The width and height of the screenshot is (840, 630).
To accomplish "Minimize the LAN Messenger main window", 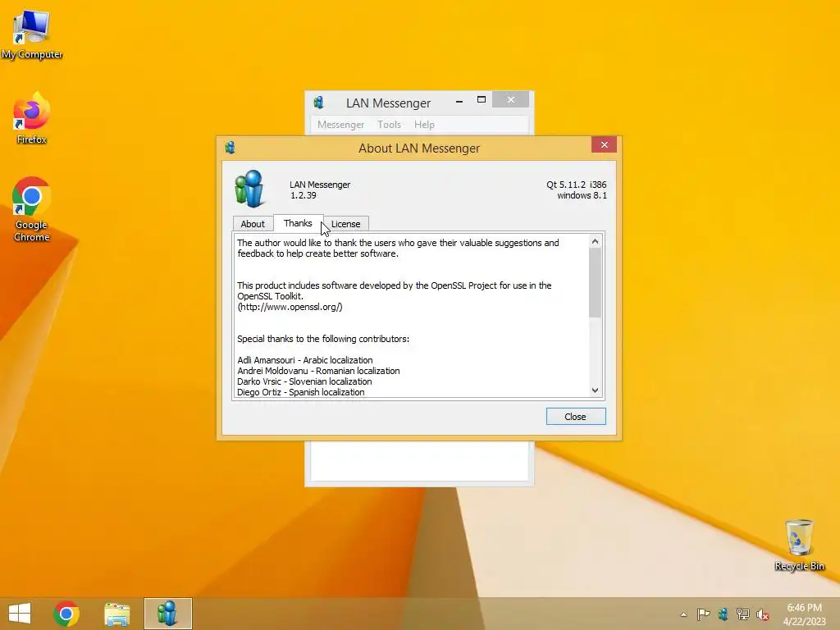I will pos(459,101).
